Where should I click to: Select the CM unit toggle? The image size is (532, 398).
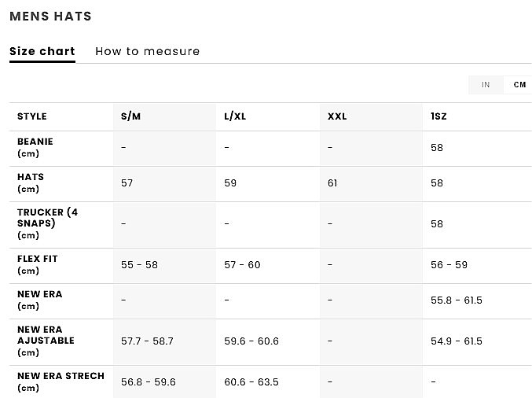(519, 85)
